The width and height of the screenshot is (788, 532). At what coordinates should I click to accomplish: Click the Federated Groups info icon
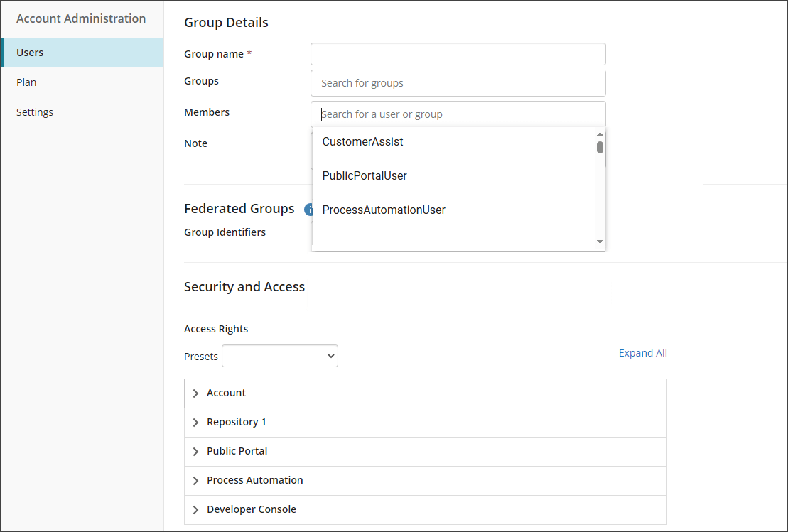click(x=308, y=210)
